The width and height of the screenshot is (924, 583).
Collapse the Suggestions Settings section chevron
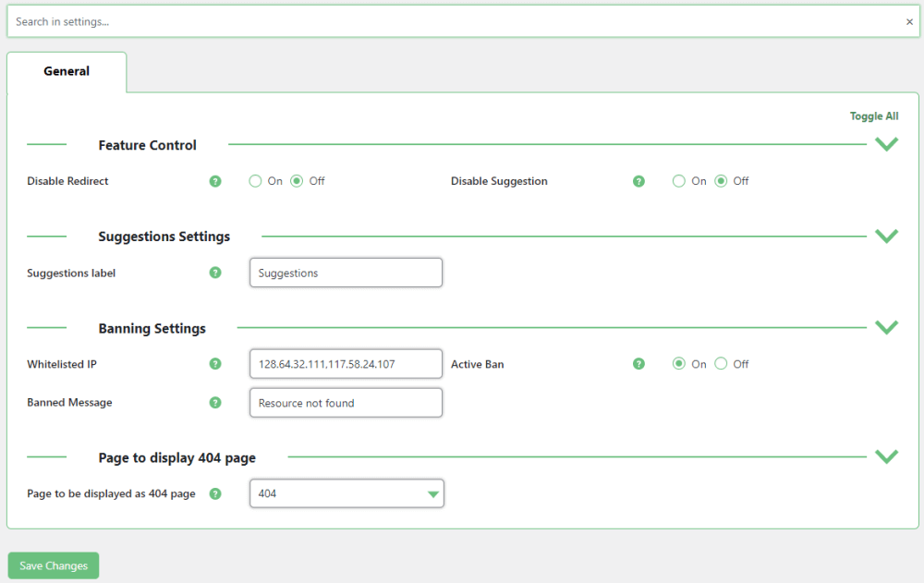886,237
